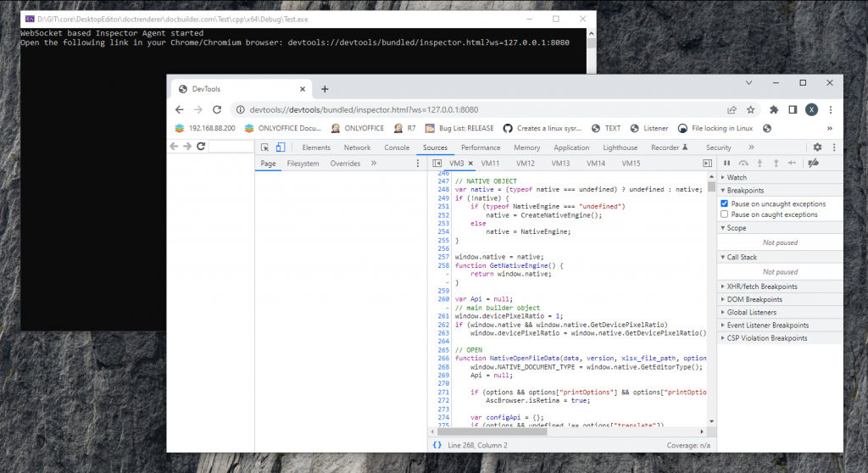Go back in the Chrome toolbar

click(x=180, y=109)
